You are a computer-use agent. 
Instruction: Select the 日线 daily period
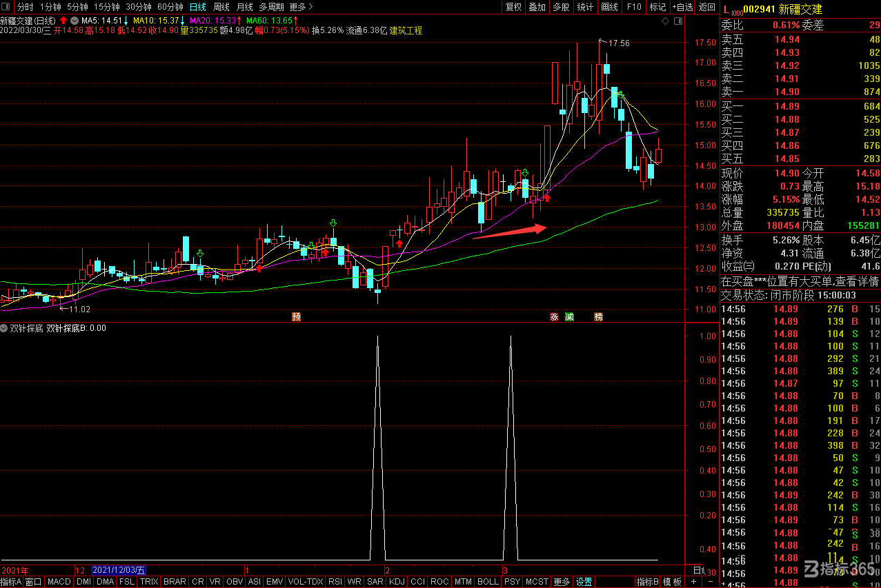click(198, 7)
